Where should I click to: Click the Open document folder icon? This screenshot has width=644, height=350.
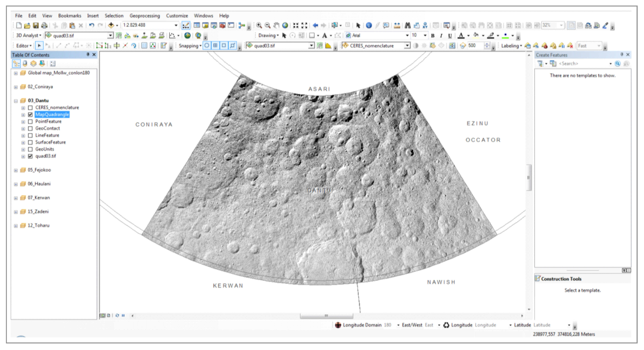point(27,25)
